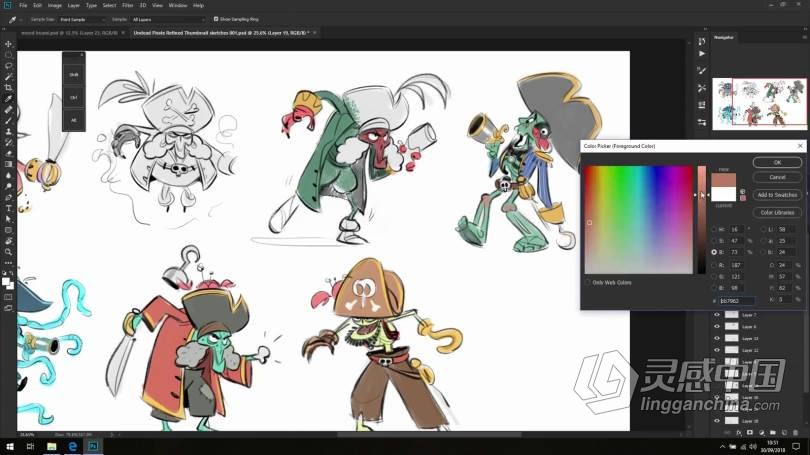
Task: Open the History panel icon
Action: coord(702,41)
